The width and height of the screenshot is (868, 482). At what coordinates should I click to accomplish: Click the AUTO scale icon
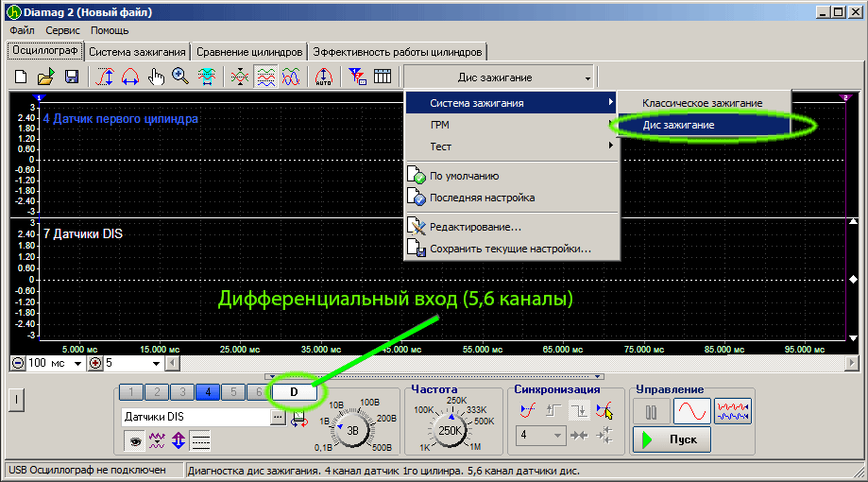coord(324,77)
